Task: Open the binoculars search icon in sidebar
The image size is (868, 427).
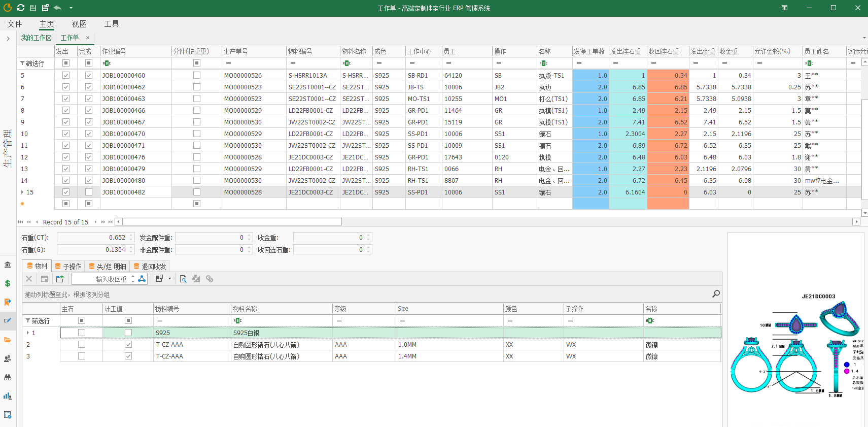Action: (x=8, y=377)
